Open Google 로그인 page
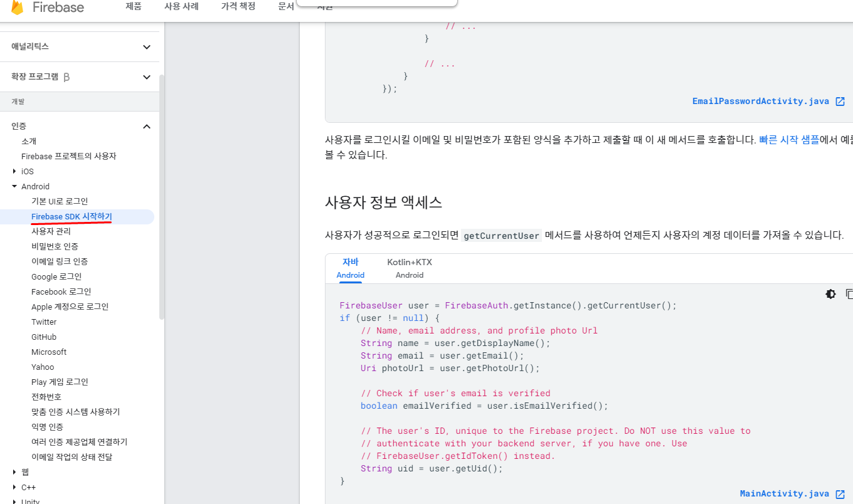 pos(56,277)
